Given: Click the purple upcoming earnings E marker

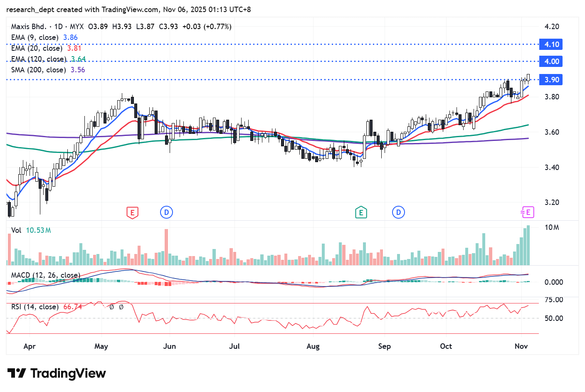Looking at the screenshot, I should pos(528,212).
